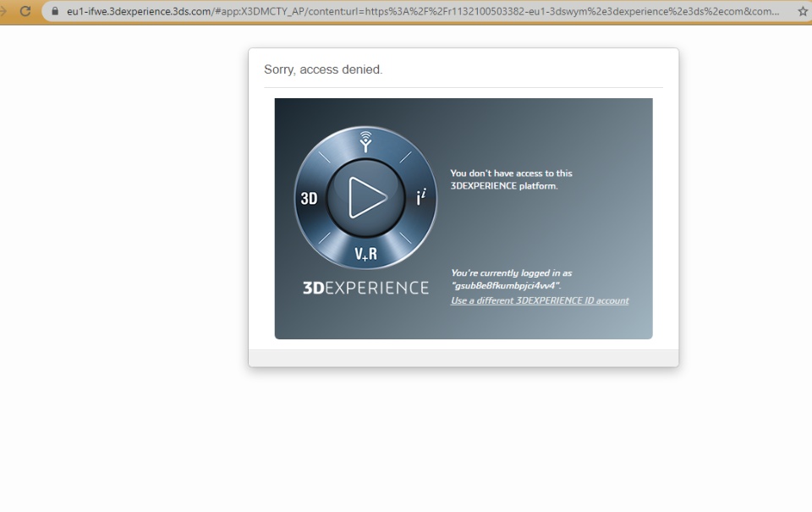Click the compass 'i' information quadrant
Viewport: 812px width, 512px height.
(x=421, y=197)
